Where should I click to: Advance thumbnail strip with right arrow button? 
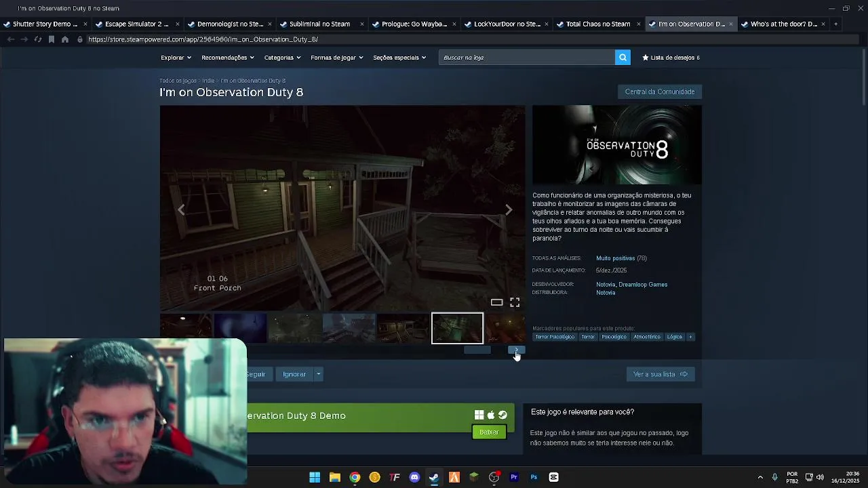click(x=517, y=350)
